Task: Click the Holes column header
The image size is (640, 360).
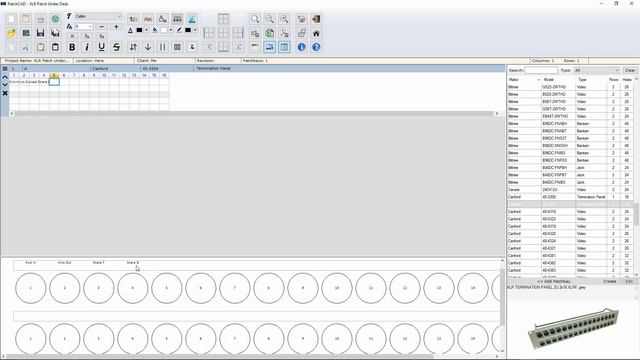Action: [627, 80]
